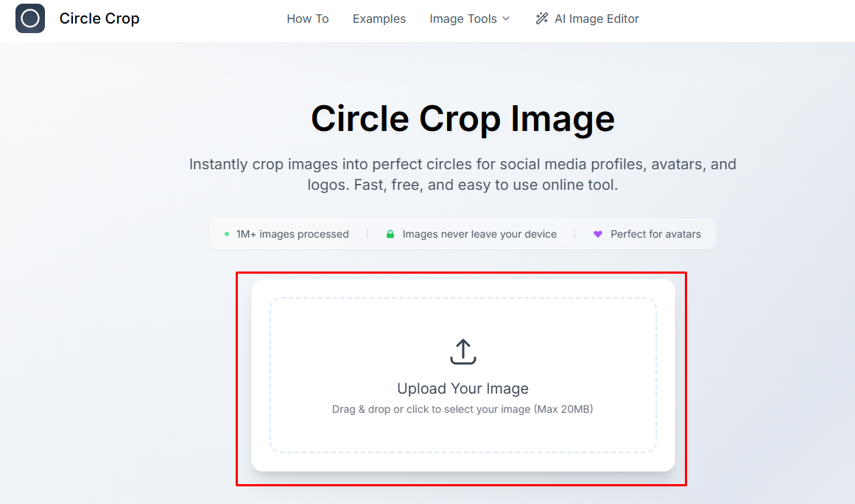Expand the Image Tools chevron arrow

[x=506, y=18]
